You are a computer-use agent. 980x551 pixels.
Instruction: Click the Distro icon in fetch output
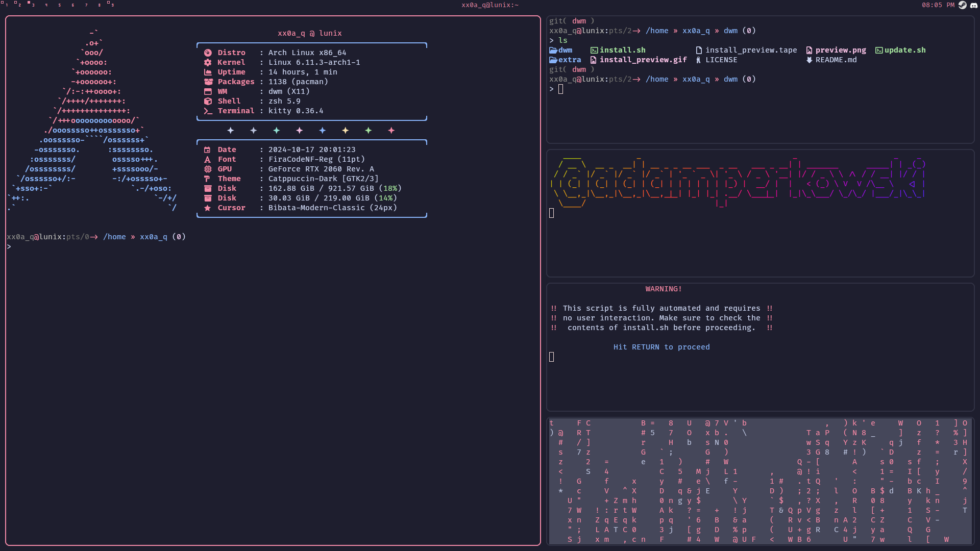point(208,53)
